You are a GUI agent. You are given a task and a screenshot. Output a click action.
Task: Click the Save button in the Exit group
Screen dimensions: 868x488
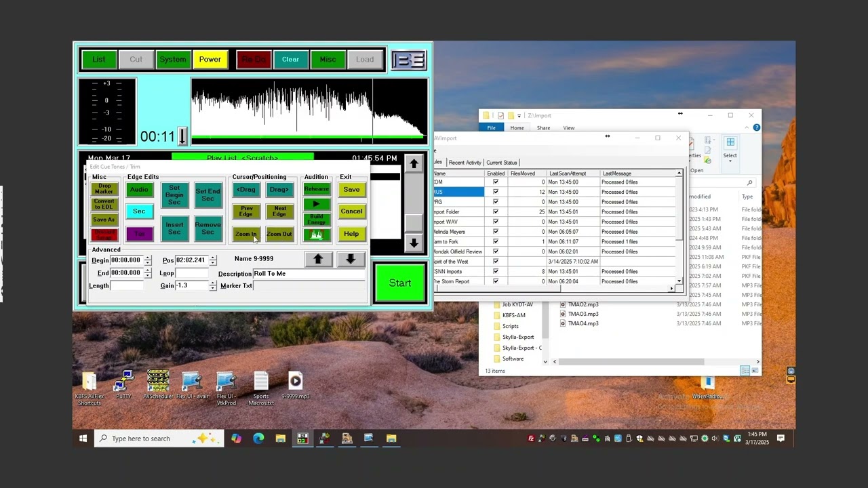pos(351,190)
